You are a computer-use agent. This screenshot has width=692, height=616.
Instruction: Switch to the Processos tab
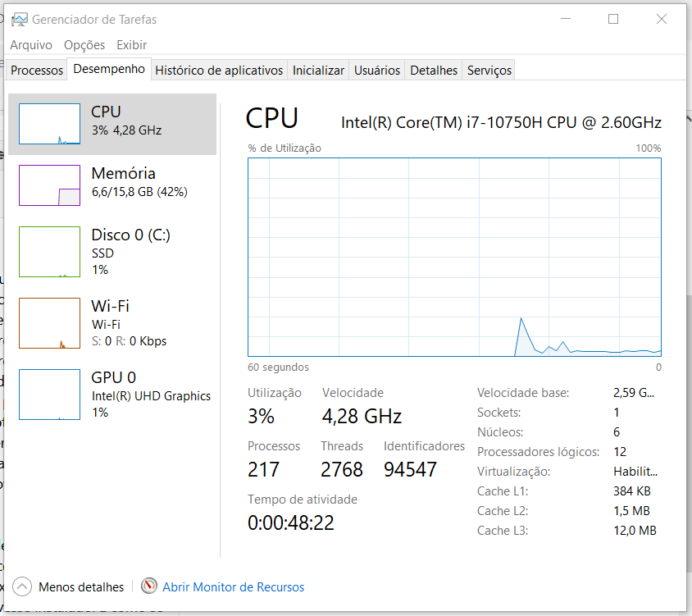pos(37,71)
